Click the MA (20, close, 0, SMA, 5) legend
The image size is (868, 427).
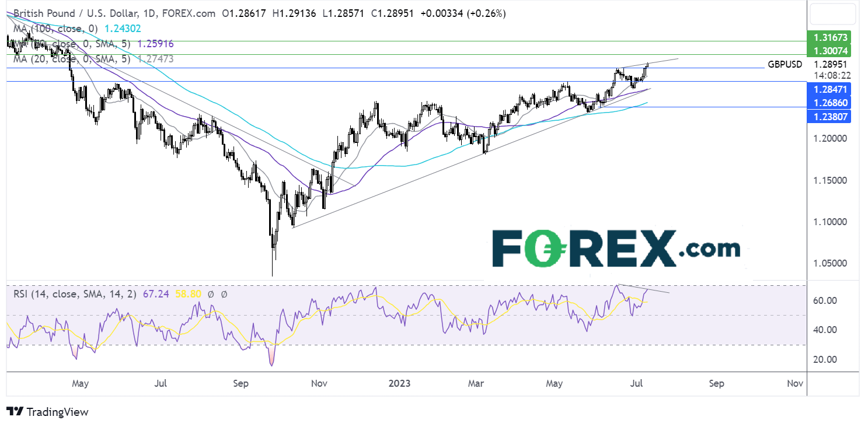coord(72,58)
